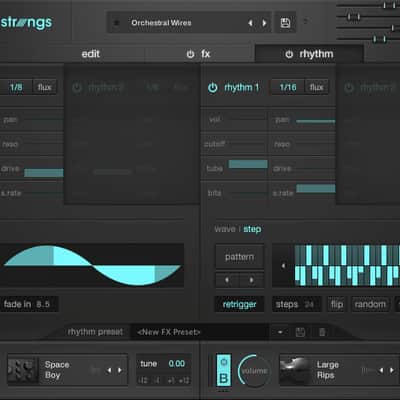Image resolution: width=400 pixels, height=400 pixels.
Task: Open help with the question mark icon
Action: (305, 21)
